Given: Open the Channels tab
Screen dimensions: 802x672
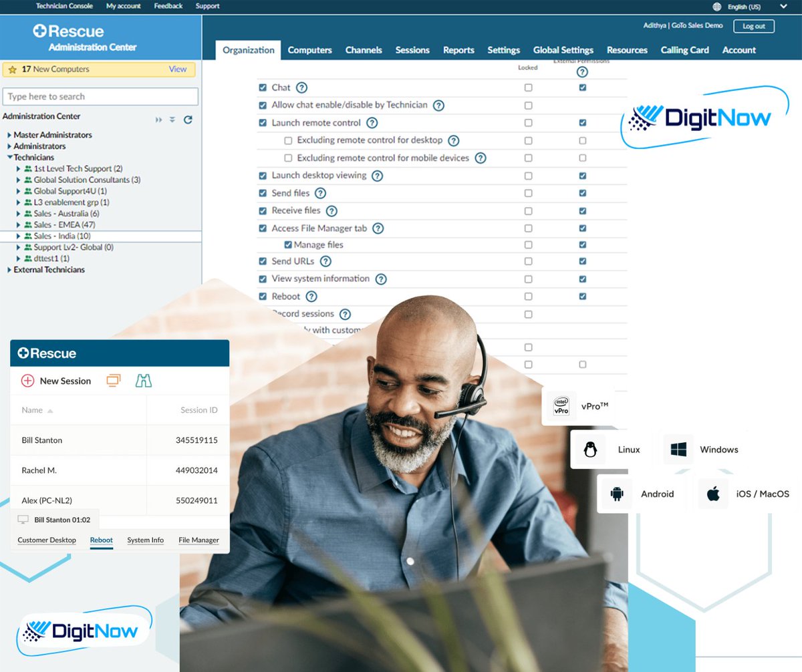Looking at the screenshot, I should [x=364, y=50].
